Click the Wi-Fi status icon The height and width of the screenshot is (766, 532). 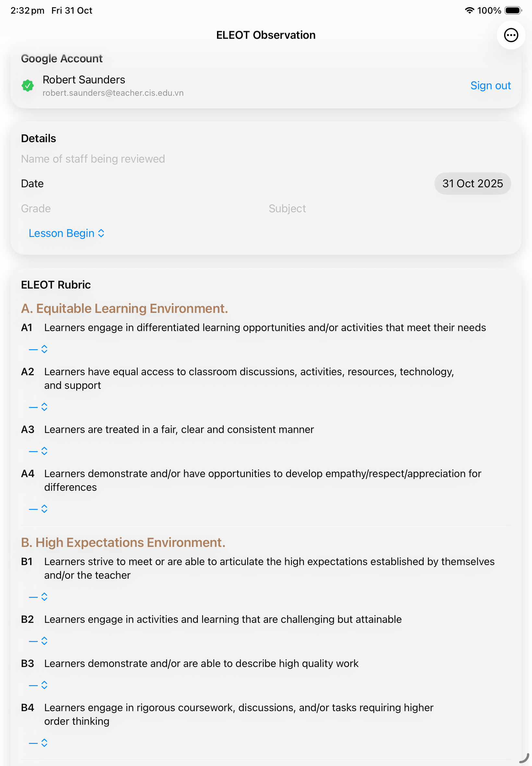tap(470, 10)
